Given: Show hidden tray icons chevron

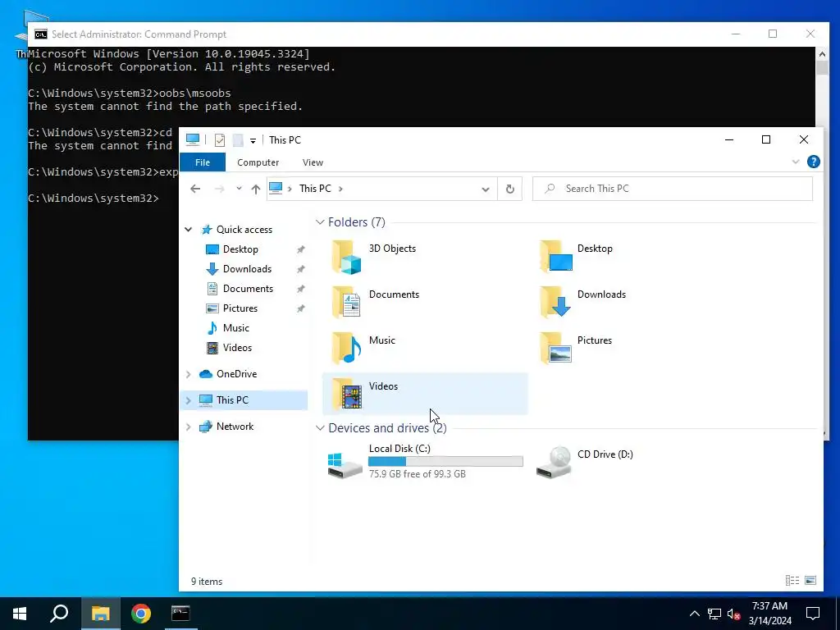Looking at the screenshot, I should (x=694, y=614).
